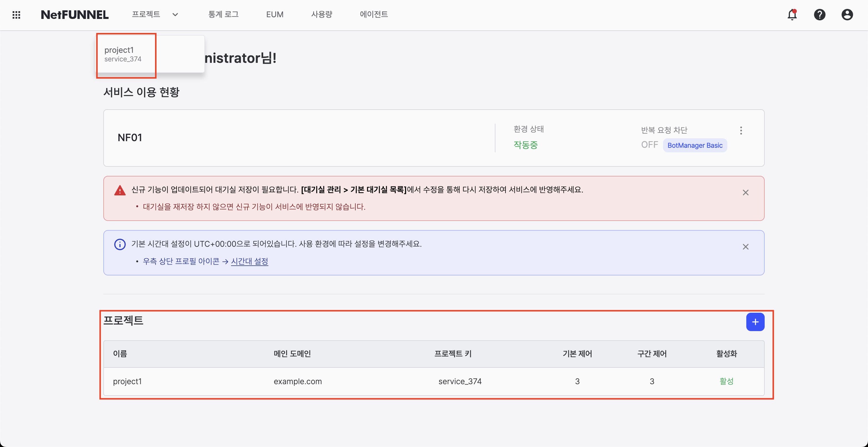The height and width of the screenshot is (447, 868).
Task: Dismiss the red warning alert
Action: pos(746,192)
